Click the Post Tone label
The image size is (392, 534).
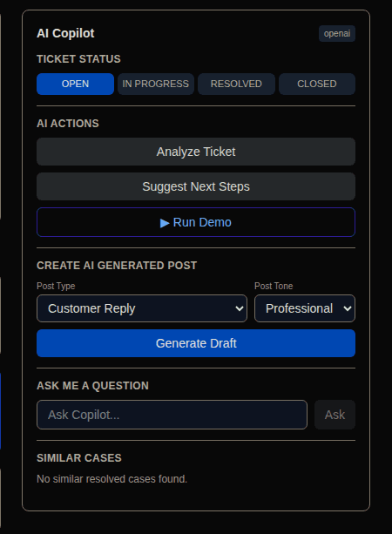click(274, 286)
